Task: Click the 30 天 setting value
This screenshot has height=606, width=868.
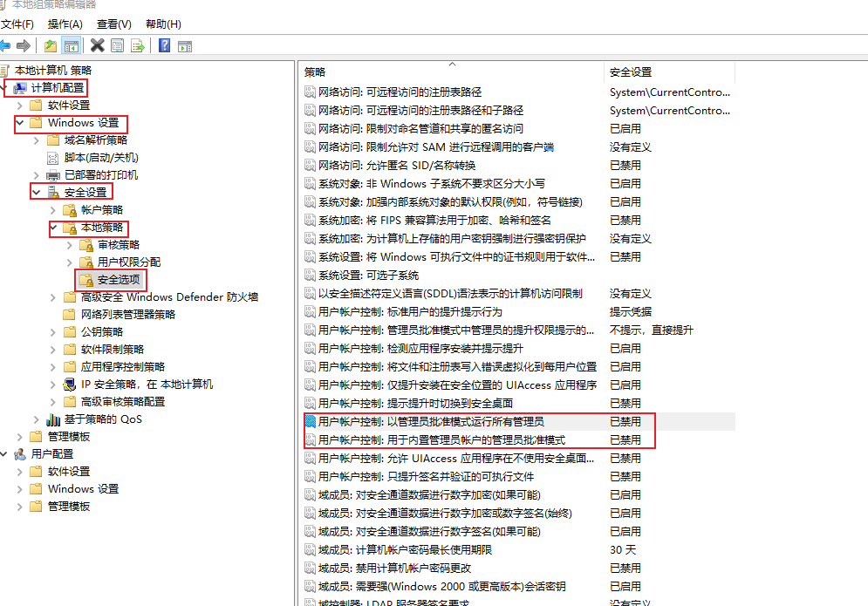Action: pos(623,550)
